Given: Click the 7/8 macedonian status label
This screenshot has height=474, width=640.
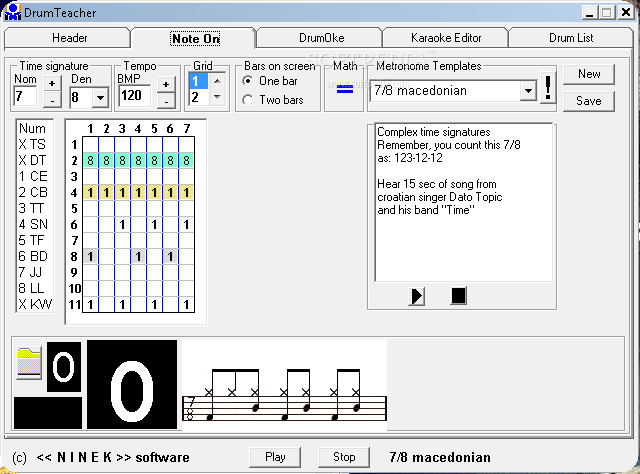Looking at the screenshot, I should (440, 457).
